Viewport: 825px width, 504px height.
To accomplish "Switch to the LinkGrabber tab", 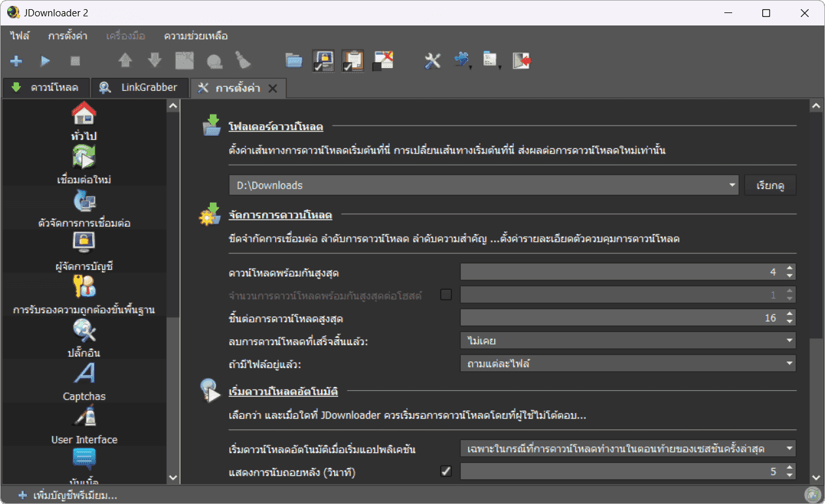I will 139,88.
